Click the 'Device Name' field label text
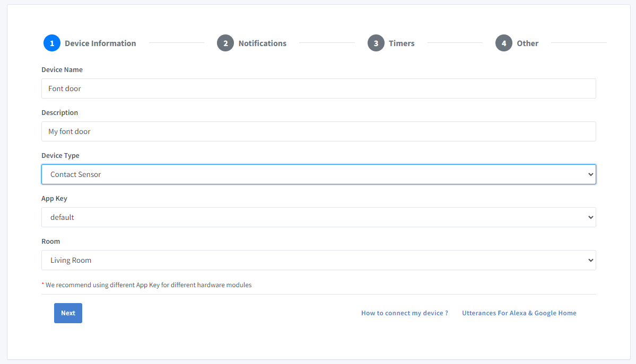The height and width of the screenshot is (364, 636). click(x=62, y=70)
